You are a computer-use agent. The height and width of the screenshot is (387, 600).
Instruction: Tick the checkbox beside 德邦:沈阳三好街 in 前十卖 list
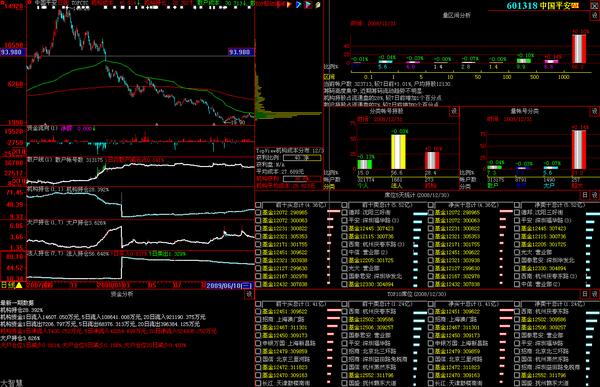click(344, 212)
